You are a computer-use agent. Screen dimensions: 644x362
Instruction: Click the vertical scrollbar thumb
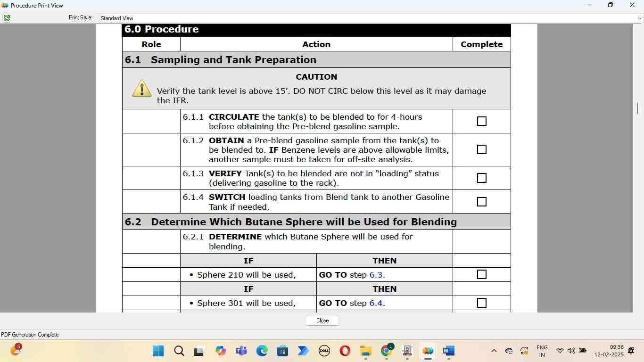click(x=637, y=108)
